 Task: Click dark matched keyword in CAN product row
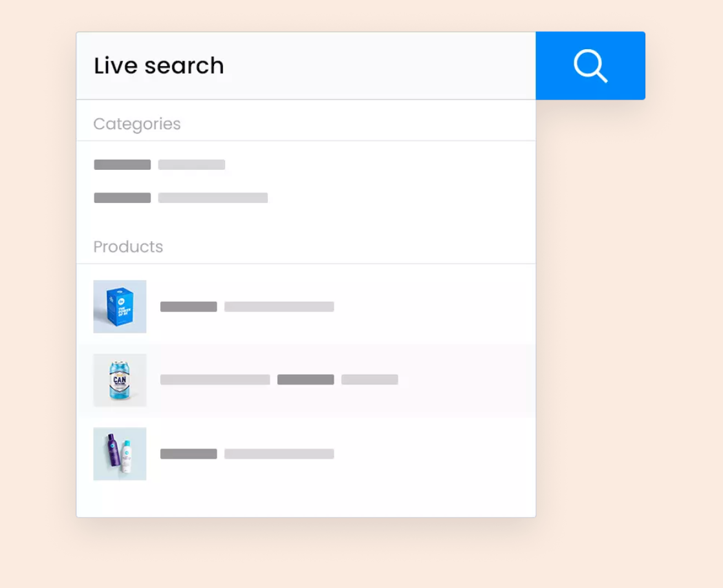[306, 380]
